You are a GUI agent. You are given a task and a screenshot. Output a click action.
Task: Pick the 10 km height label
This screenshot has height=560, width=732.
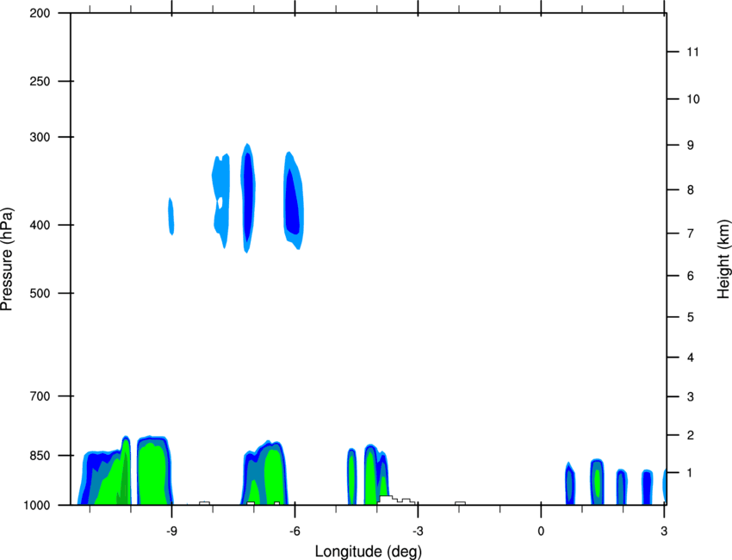[692, 99]
